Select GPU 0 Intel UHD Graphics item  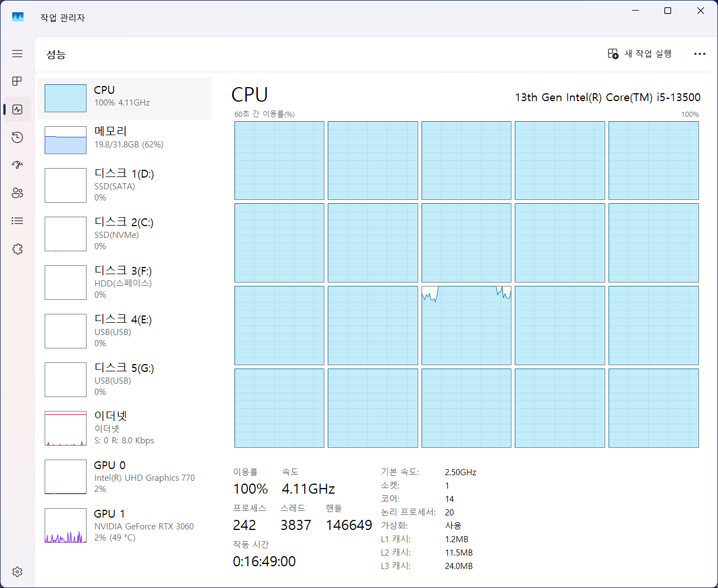[x=125, y=477]
